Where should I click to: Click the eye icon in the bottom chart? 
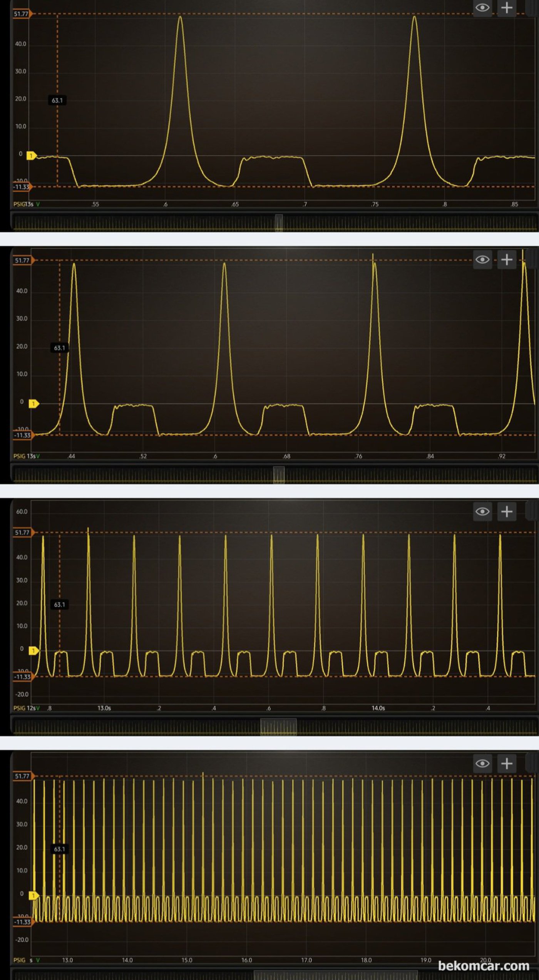482,763
